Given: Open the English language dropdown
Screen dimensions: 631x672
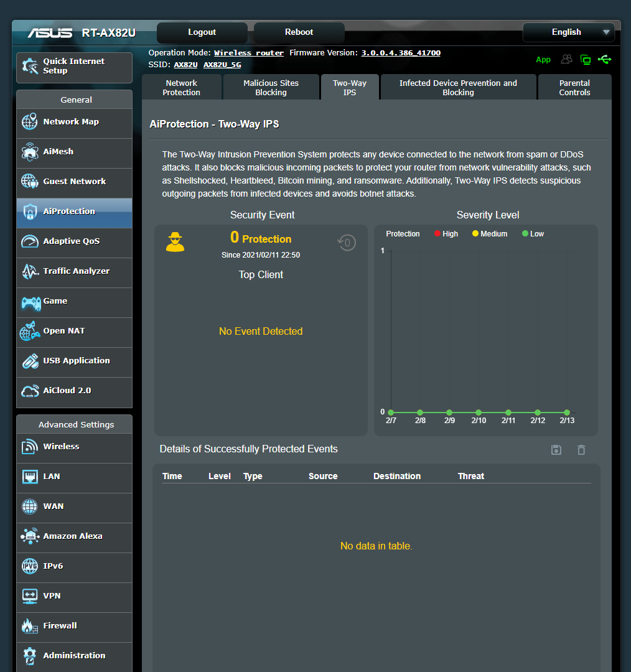Looking at the screenshot, I should pos(568,32).
